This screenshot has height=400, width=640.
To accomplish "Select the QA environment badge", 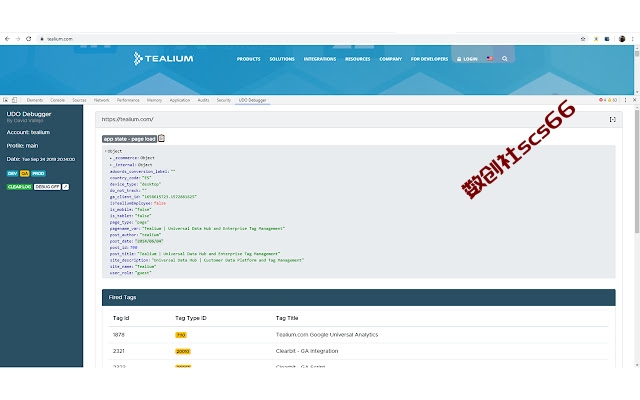I will 24,173.
